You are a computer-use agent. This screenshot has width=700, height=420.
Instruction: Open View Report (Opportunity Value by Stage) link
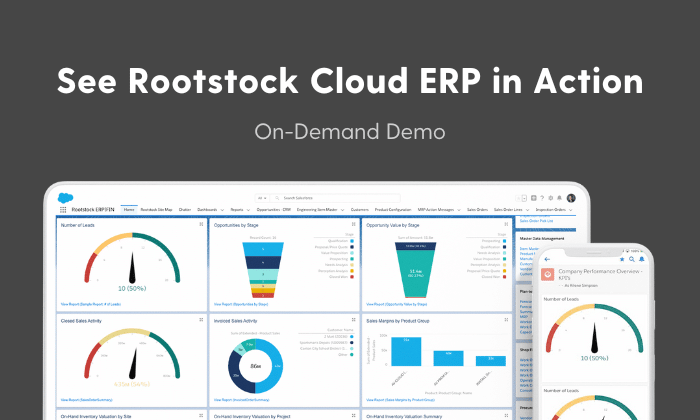pos(396,304)
